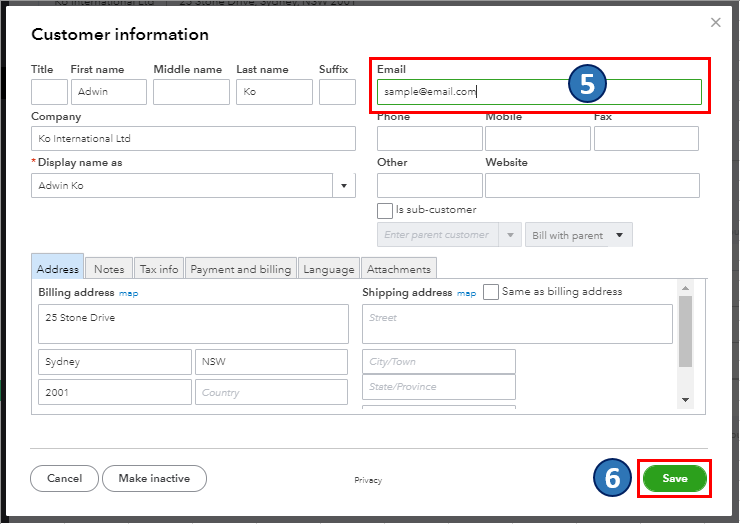The image size is (740, 524).
Task: Go to the Language tab
Action: pos(328,269)
